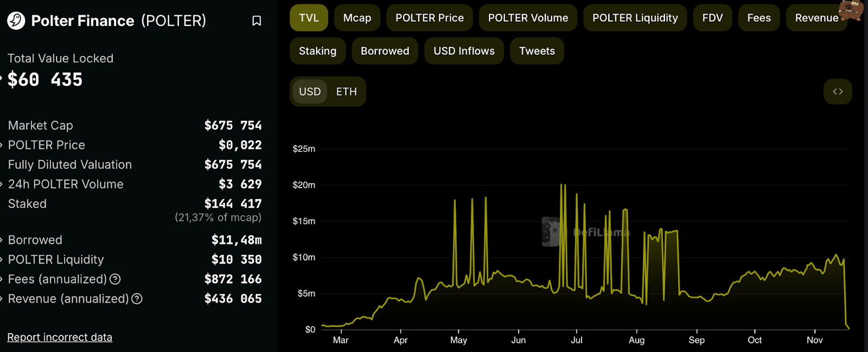868x352 pixels.
Task: Click the $0 y-axis label
Action: point(310,330)
